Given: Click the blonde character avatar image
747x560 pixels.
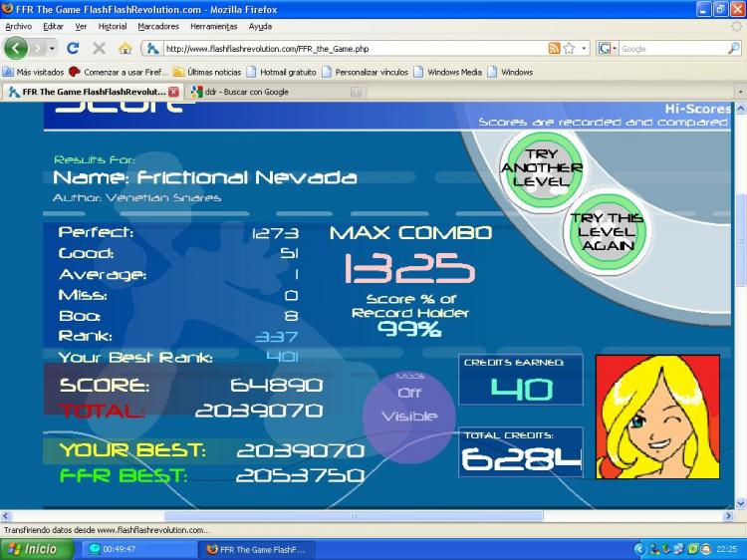Looking at the screenshot, I should coord(657,416).
